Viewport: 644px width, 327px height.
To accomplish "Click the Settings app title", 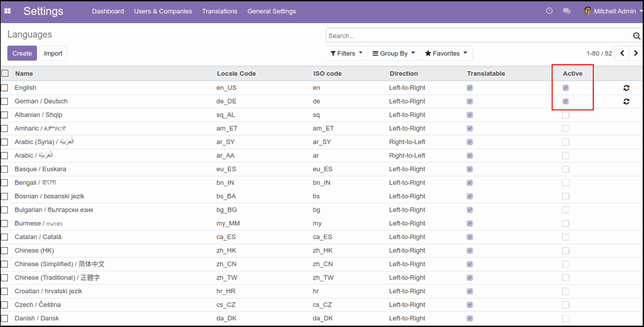I will pos(43,11).
